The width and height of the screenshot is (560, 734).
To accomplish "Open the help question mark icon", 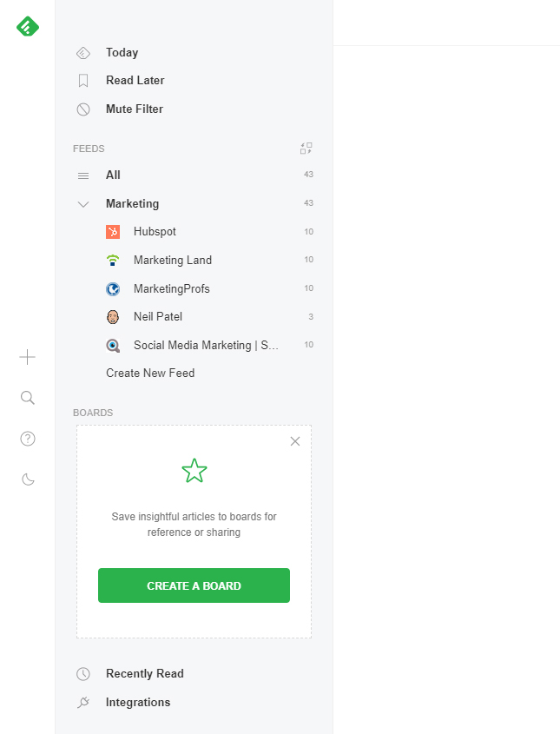I will 28,439.
